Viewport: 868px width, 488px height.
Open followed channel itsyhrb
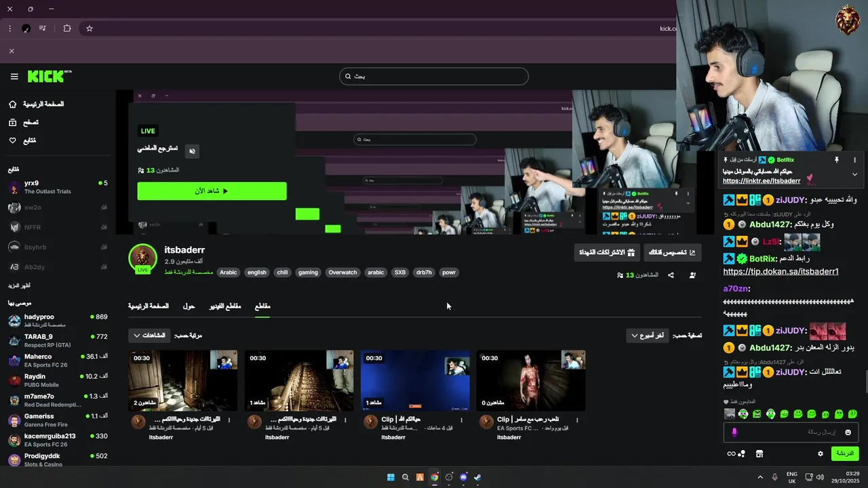[x=58, y=247]
